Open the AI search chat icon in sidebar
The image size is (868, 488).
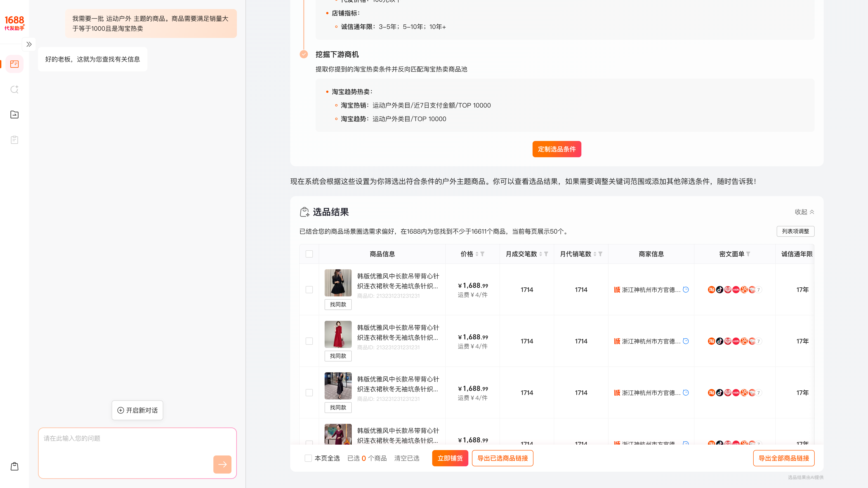14,89
